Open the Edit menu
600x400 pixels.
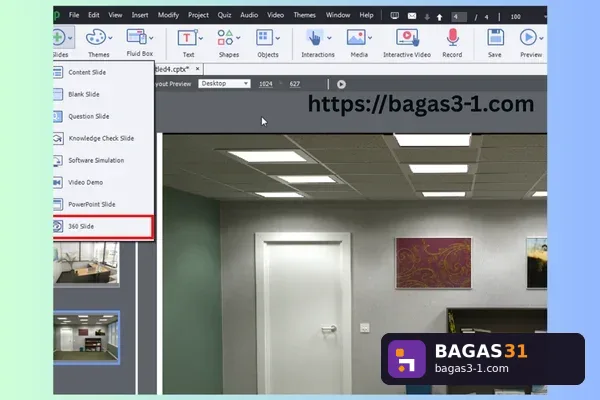pos(94,15)
